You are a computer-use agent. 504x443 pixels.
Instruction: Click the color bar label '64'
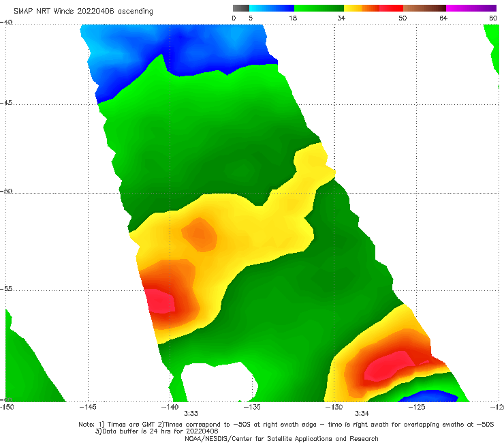[443, 18]
